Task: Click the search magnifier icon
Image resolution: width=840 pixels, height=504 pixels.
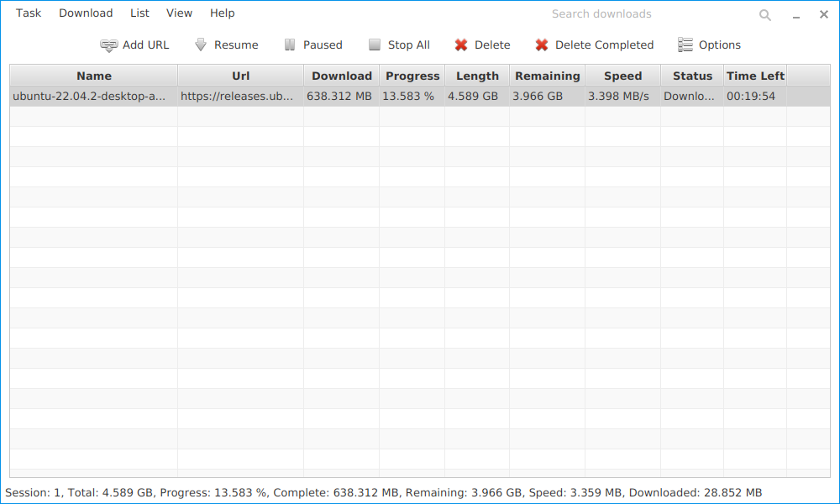Action: pos(765,15)
